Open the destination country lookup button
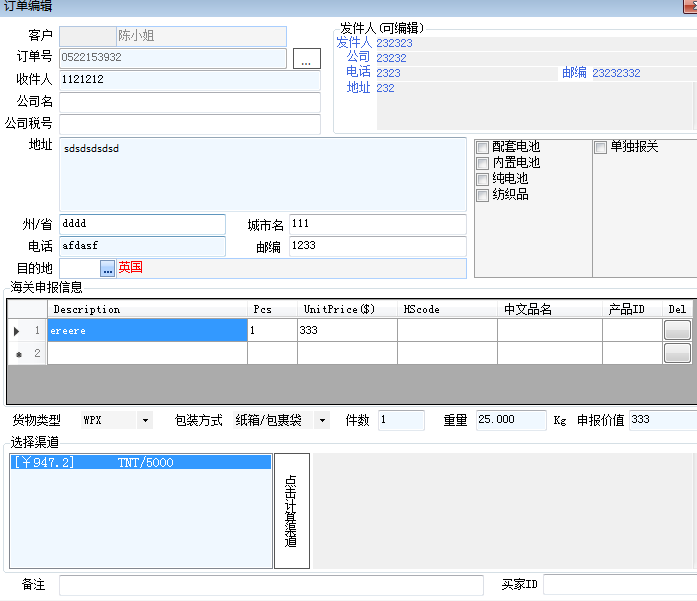Screen dimensions: 697x601 tap(108, 268)
